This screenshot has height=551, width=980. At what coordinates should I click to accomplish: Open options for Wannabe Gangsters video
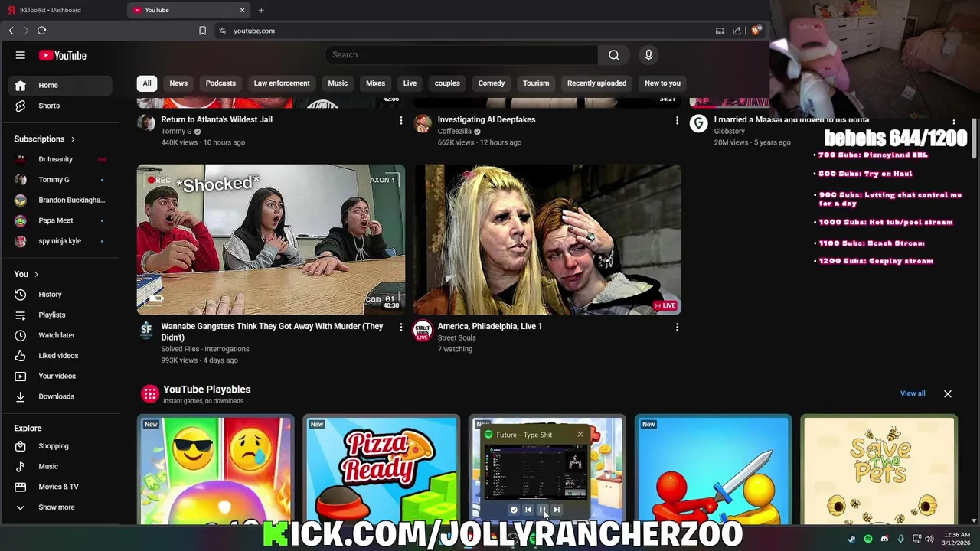(400, 328)
